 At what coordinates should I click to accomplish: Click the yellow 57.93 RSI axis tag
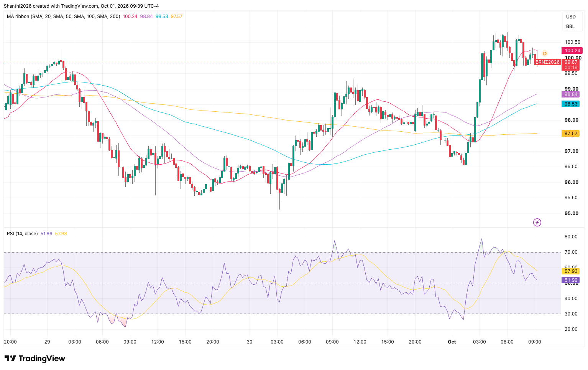[x=570, y=271]
